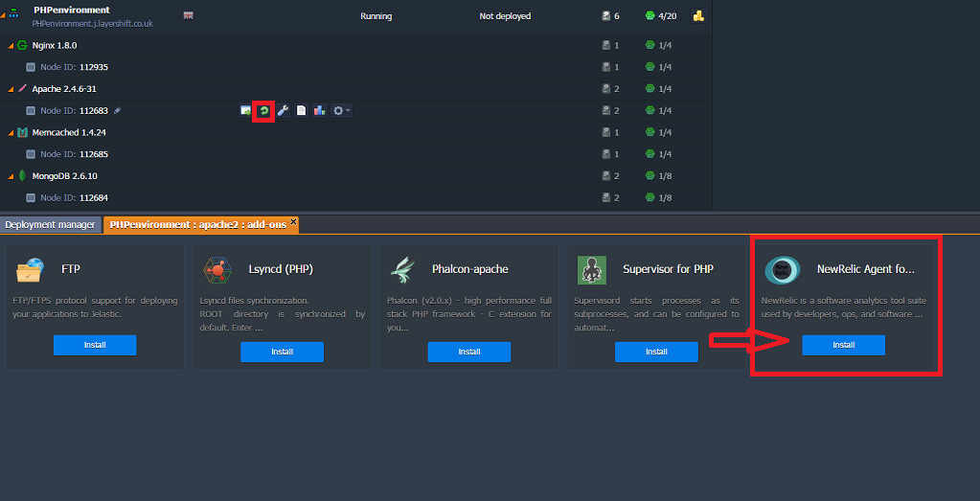Click NewRelic Agent eye logo
980x501 pixels.
click(783, 269)
